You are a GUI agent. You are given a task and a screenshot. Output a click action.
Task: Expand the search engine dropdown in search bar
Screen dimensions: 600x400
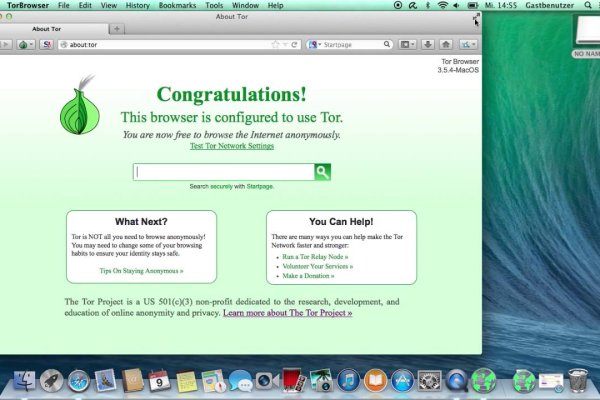pos(315,45)
